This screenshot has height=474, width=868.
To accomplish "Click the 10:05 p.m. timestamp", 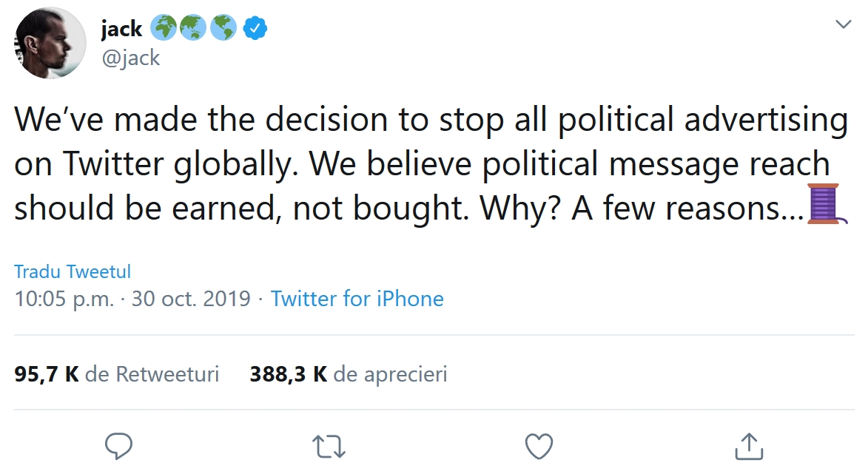I will (x=64, y=299).
